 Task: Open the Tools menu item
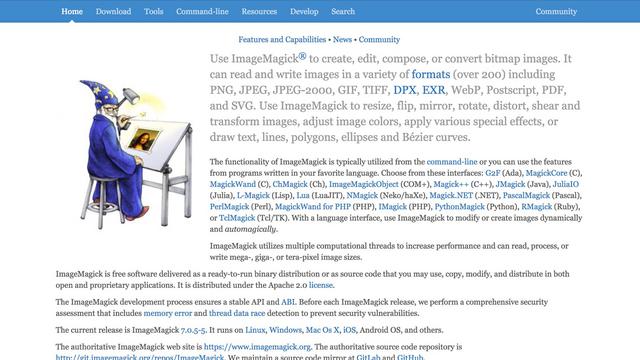pos(153,11)
